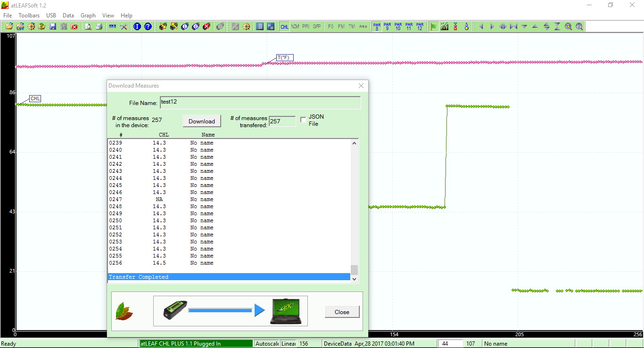Click the list scrollbar up arrow
This screenshot has height=348, width=644.
click(355, 143)
